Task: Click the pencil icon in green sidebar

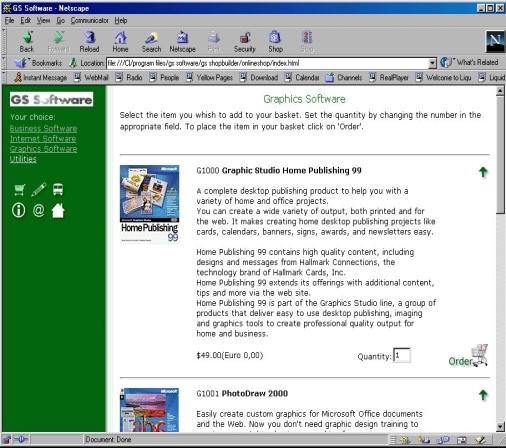Action: pos(39,189)
